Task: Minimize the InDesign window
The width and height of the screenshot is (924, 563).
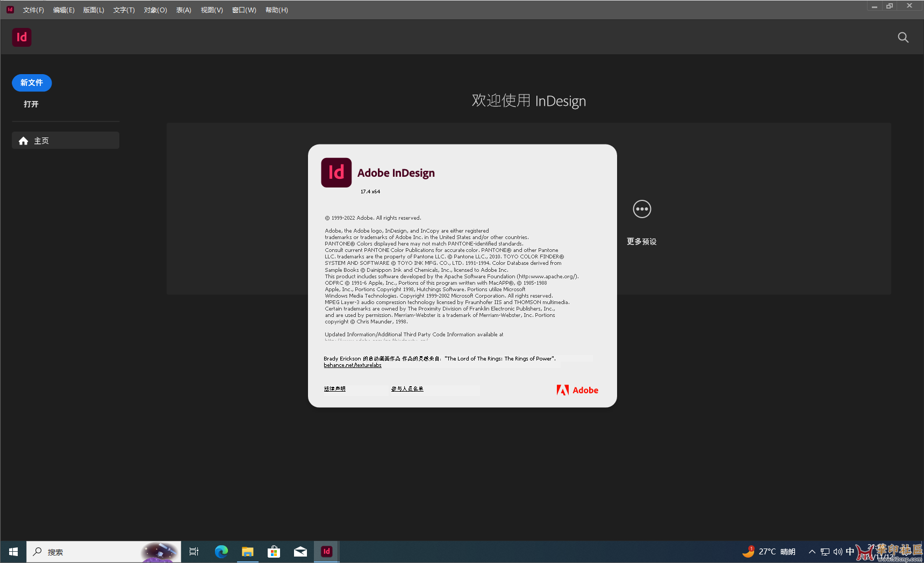Action: pyautogui.click(x=875, y=6)
